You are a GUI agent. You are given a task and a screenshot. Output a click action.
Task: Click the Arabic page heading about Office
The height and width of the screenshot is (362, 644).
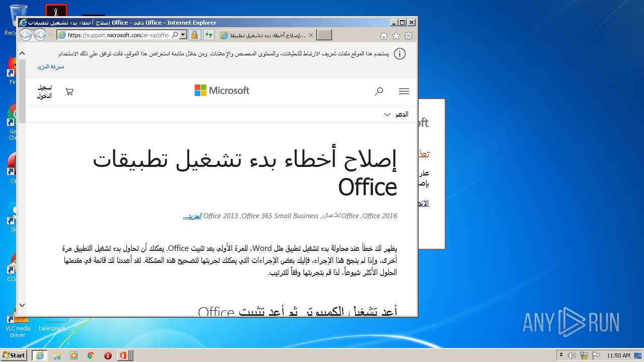(245, 173)
